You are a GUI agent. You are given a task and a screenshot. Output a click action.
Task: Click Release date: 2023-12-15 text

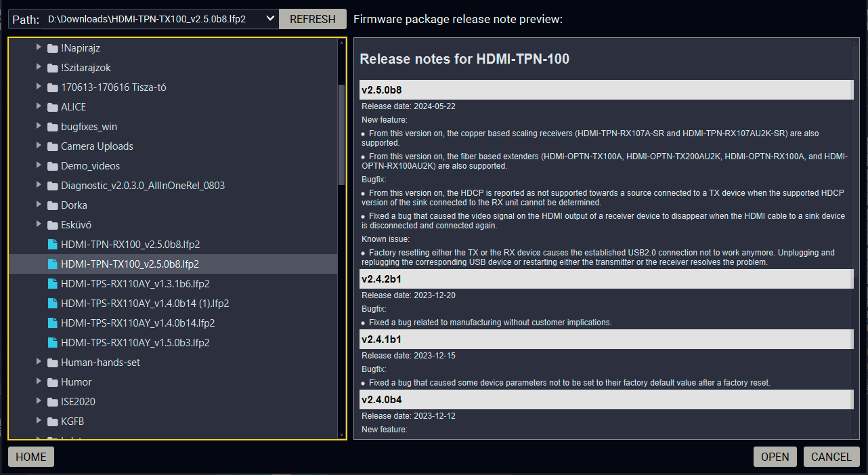pyautogui.click(x=408, y=356)
